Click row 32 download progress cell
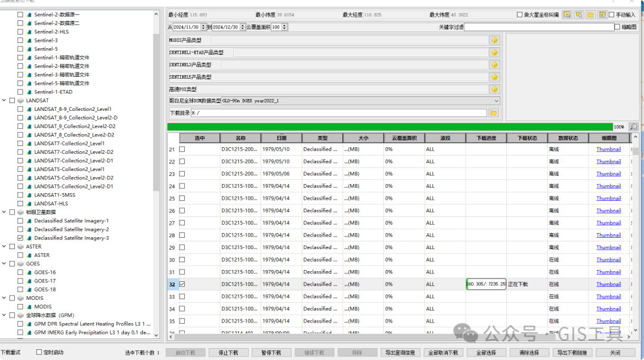Screen dimensions: 644x360 click(486, 284)
